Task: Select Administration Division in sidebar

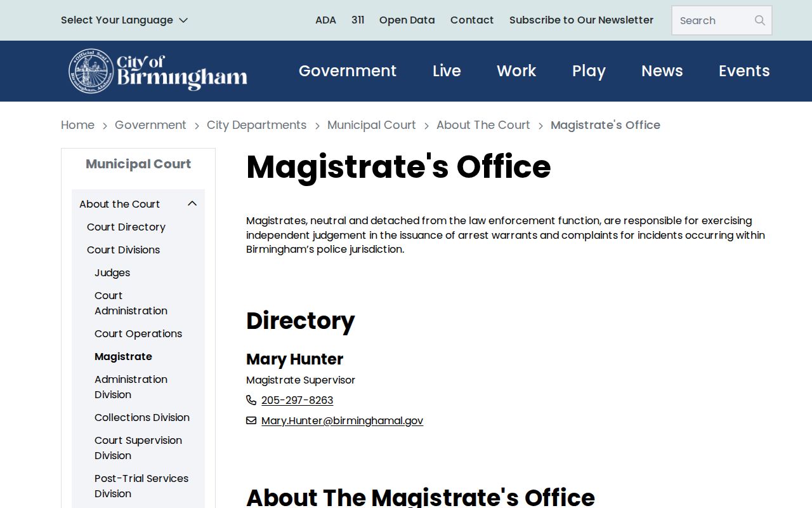Action: 131,387
